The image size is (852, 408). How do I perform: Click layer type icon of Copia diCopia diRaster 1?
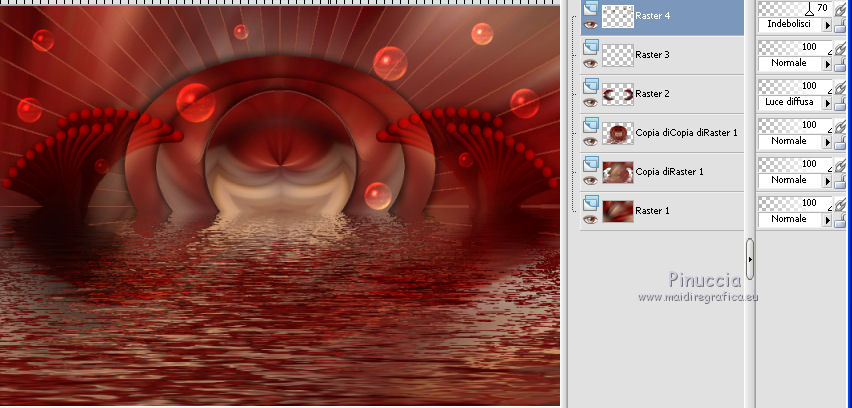tap(591, 124)
